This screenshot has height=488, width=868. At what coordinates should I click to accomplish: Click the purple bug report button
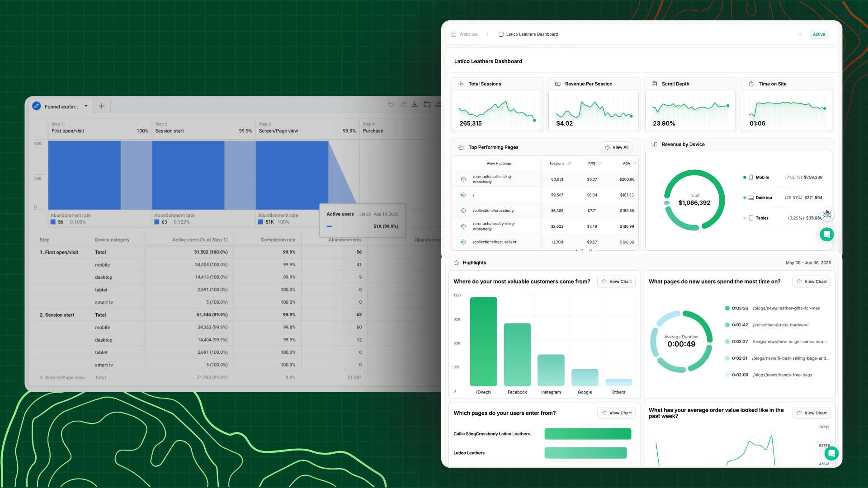(x=827, y=214)
